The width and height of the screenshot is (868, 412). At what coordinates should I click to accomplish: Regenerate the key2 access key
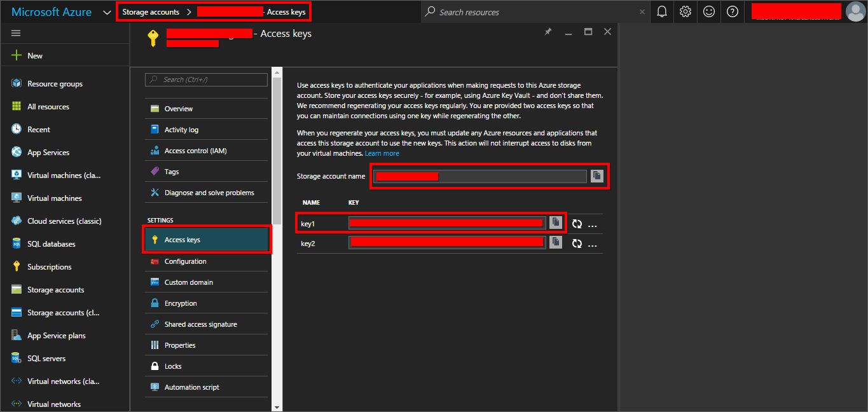tap(576, 243)
